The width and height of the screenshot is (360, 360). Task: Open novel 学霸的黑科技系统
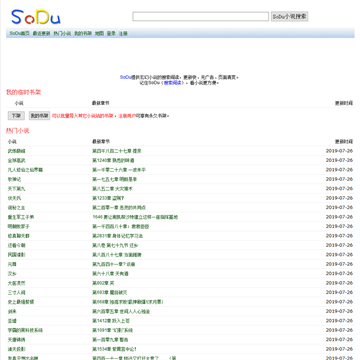(25, 330)
